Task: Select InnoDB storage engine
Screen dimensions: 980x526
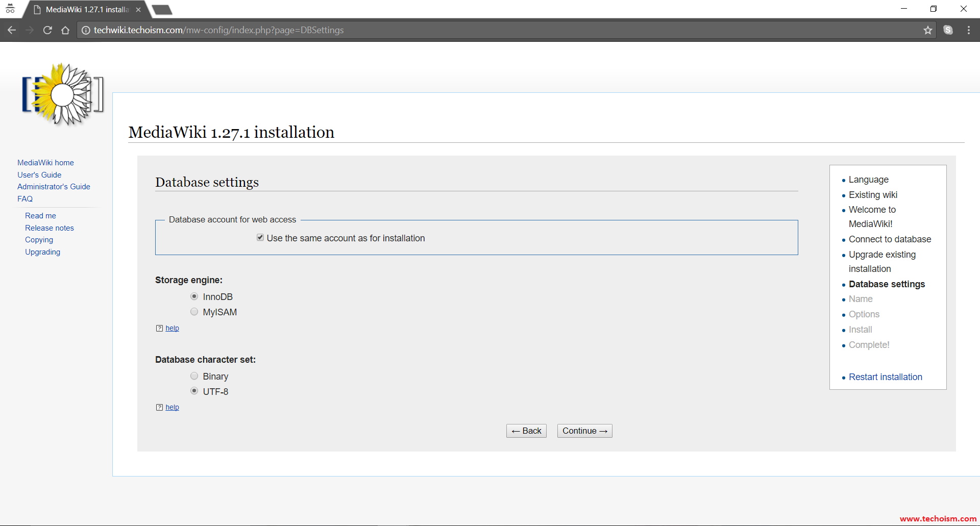Action: pos(194,296)
